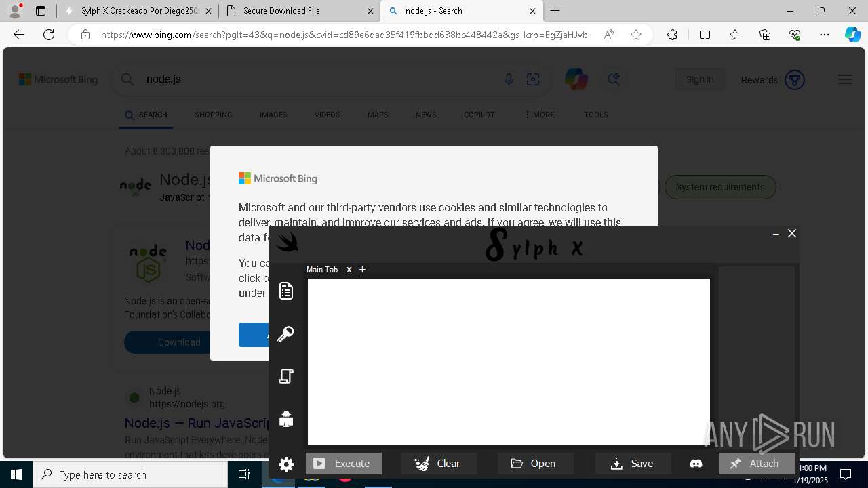Viewport: 868px width, 488px height.
Task: Open Bing Copilot colorful icon
Action: coord(576,79)
